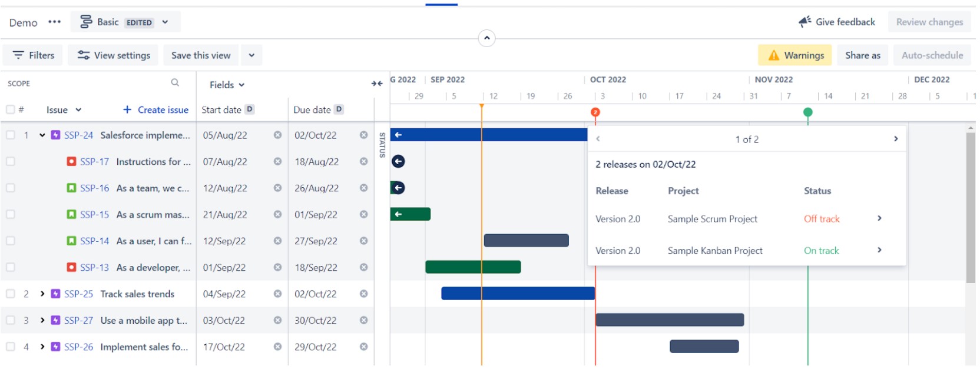The width and height of the screenshot is (980, 369).
Task: Clear the due date 02/Oct/22 for SSP-24
Action: click(363, 135)
